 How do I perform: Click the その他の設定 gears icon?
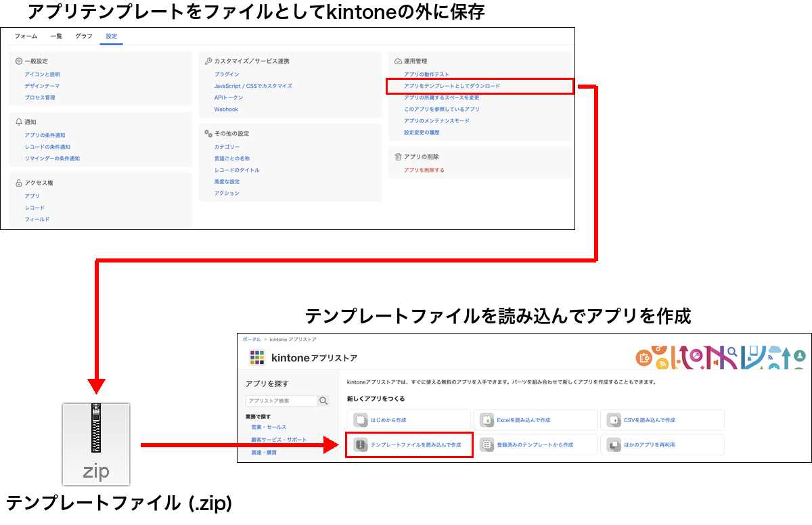[208, 133]
